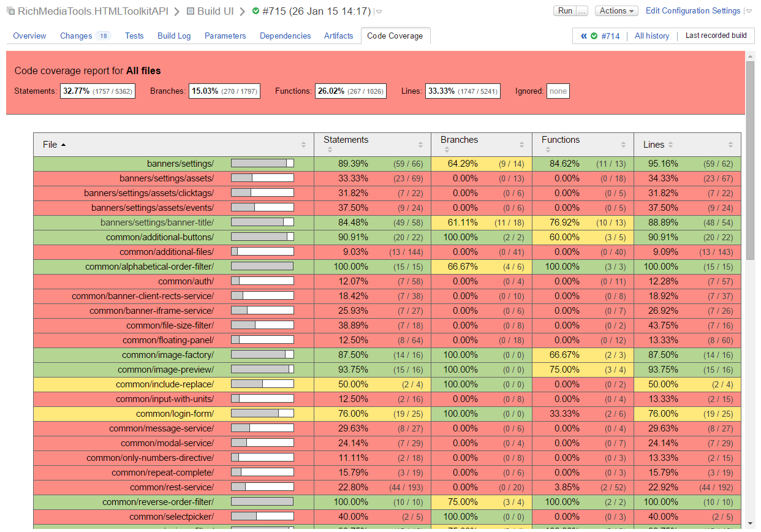Open the Tests tab
Viewport: 761px width, 532px height.
click(x=134, y=36)
